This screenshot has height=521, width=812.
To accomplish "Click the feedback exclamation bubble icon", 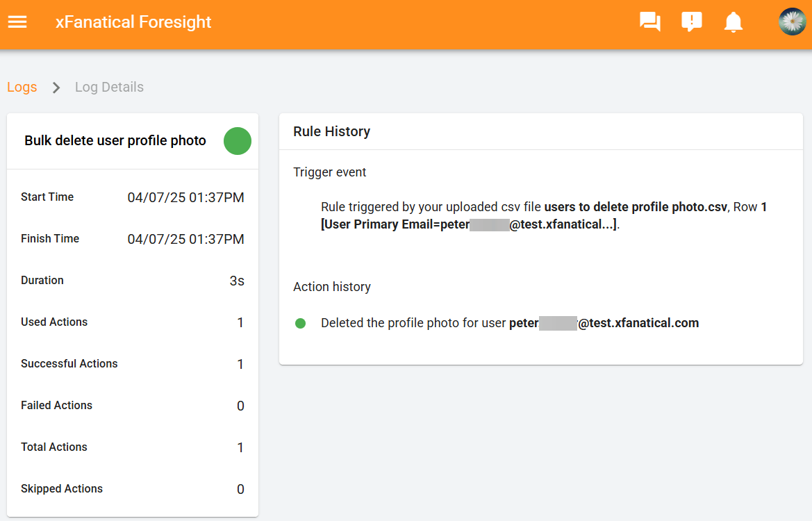I will coord(691,22).
